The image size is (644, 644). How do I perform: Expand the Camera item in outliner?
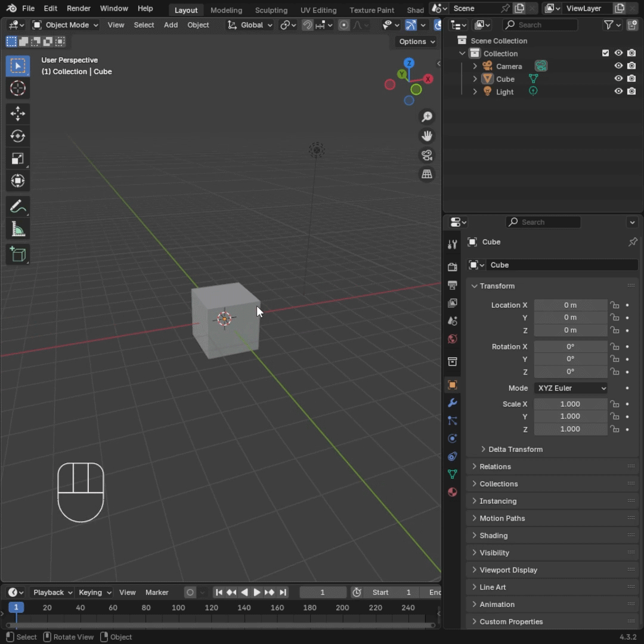(x=475, y=66)
